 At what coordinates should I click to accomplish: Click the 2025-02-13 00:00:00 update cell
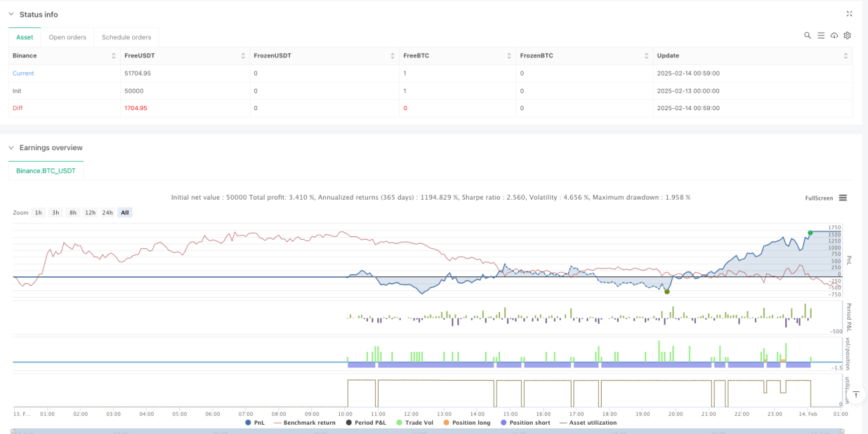coord(688,91)
